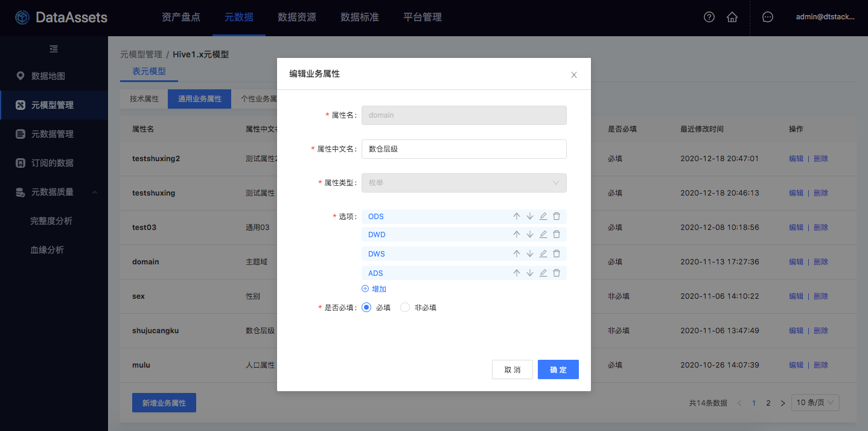Edit the DWS option name
This screenshot has height=431, width=868.
pos(543,254)
